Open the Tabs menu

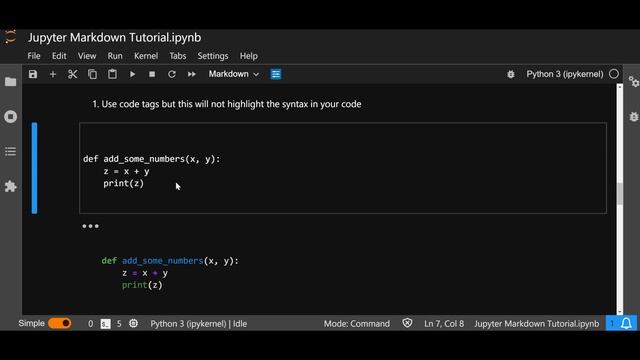[x=178, y=56]
